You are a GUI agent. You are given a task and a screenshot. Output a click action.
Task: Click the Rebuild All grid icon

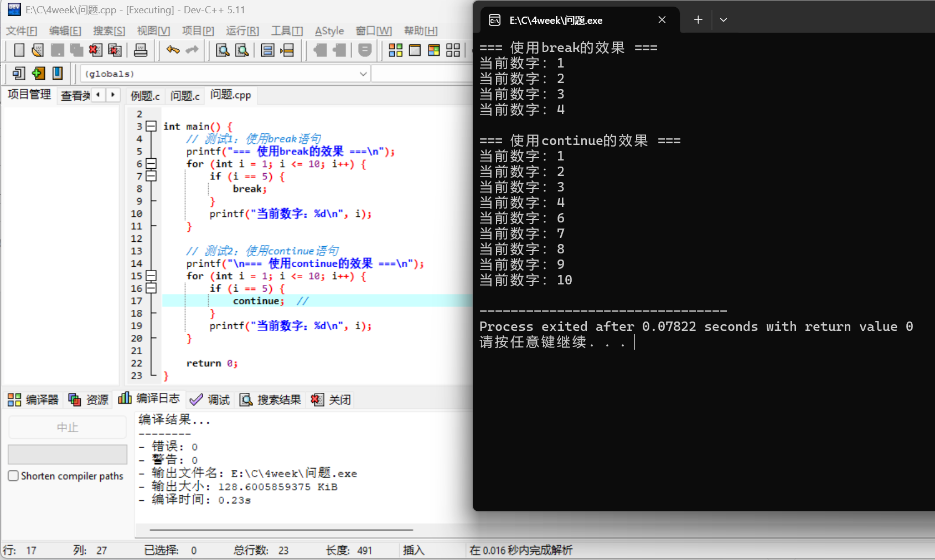[x=453, y=50]
